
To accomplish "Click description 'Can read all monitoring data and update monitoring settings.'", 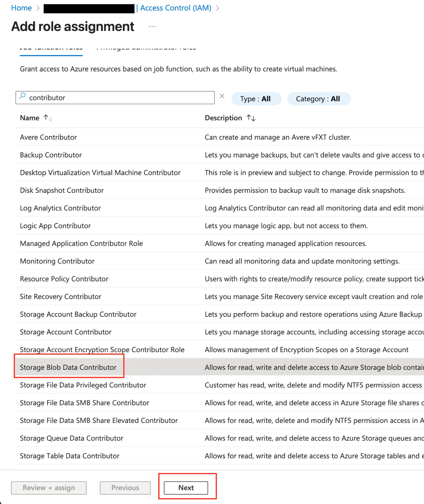I will coord(302,261).
